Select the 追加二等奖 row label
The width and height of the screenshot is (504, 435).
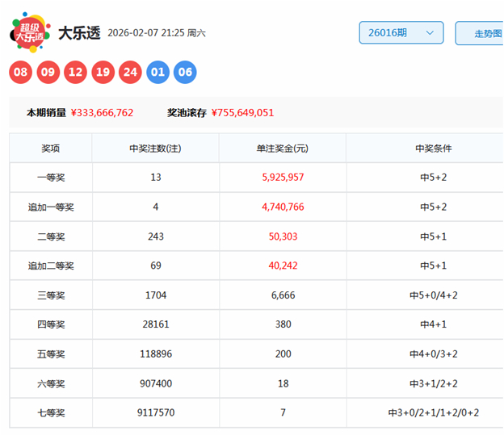tap(51, 266)
